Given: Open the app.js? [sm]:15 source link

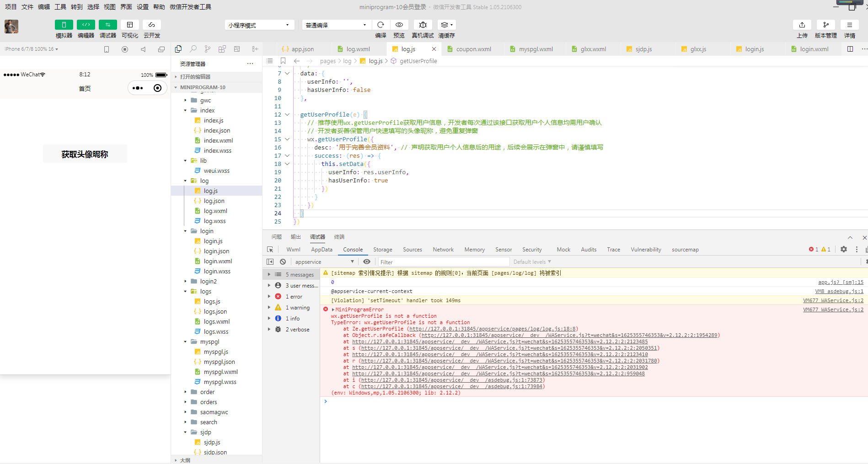Looking at the screenshot, I should tap(841, 282).
